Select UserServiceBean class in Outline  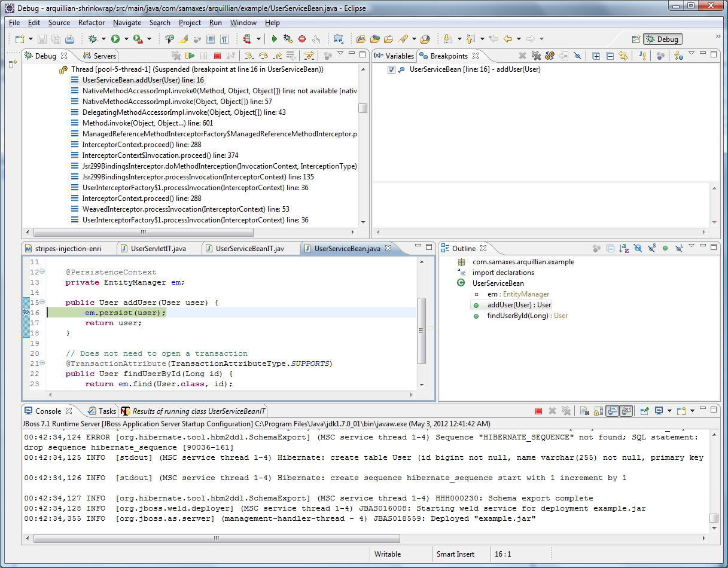(498, 283)
